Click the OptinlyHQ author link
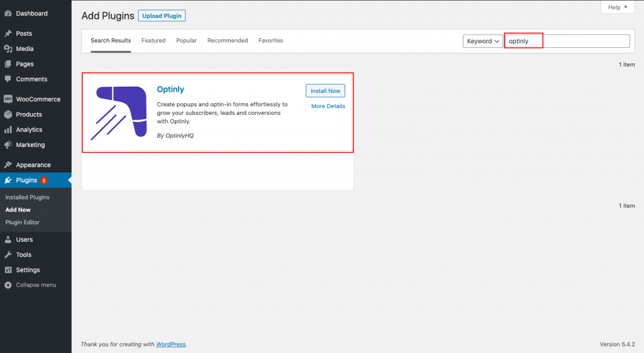This screenshot has width=644, height=353. click(x=179, y=136)
